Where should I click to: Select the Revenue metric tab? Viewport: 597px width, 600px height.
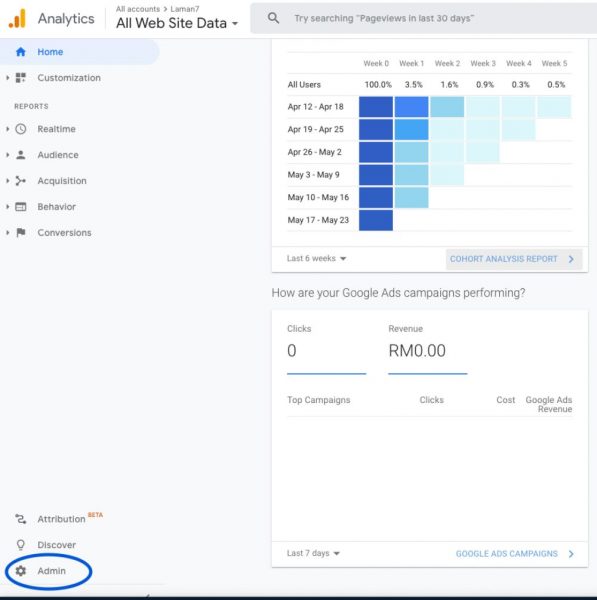coord(427,349)
